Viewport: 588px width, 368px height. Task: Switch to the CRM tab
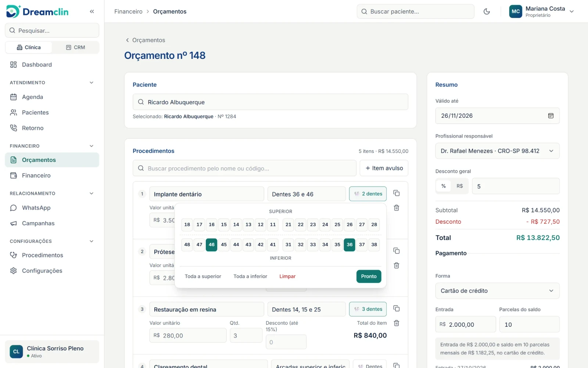coord(75,47)
